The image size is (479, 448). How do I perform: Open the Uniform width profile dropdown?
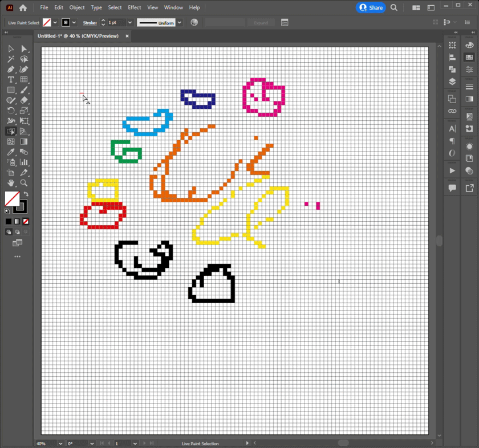[180, 23]
